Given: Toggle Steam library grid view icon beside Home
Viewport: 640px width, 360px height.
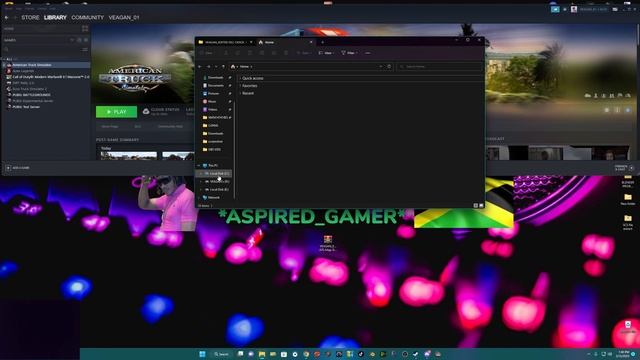Looking at the screenshot, I should [85, 29].
